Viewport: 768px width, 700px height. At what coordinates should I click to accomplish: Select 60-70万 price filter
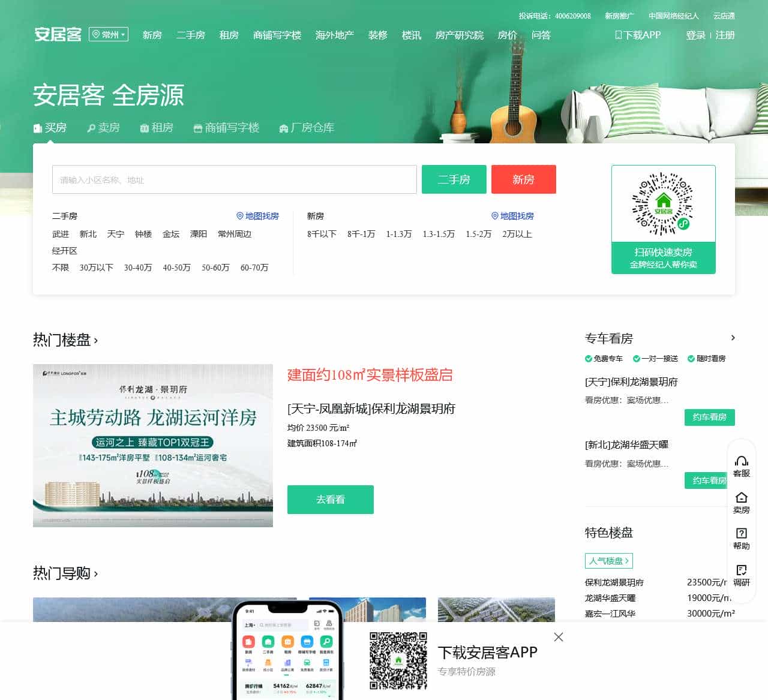(x=254, y=268)
